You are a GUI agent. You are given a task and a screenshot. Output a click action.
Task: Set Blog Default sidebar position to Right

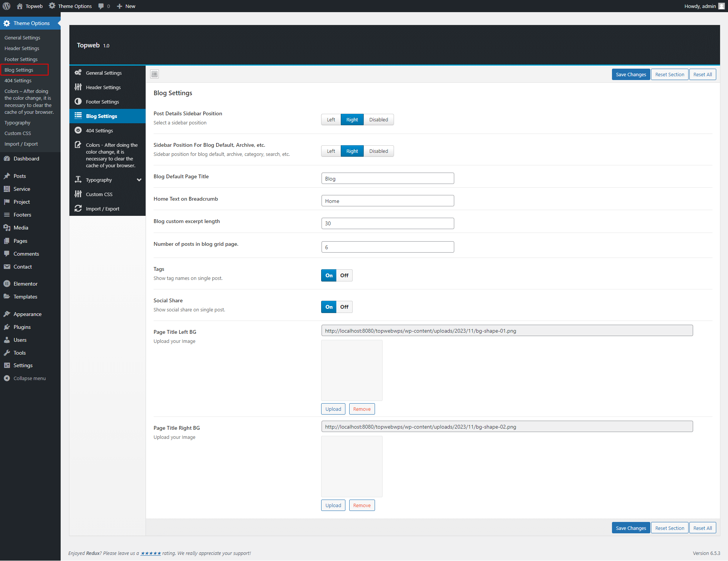pos(352,151)
